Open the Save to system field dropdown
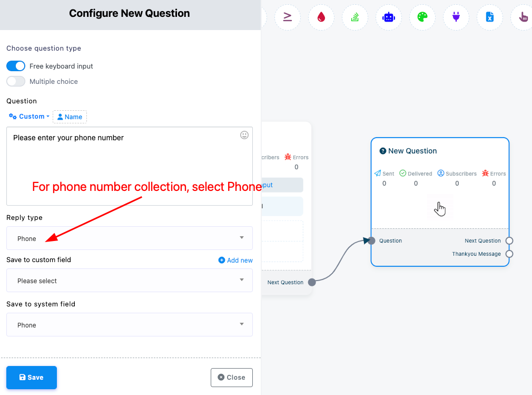The image size is (532, 395). click(x=129, y=325)
